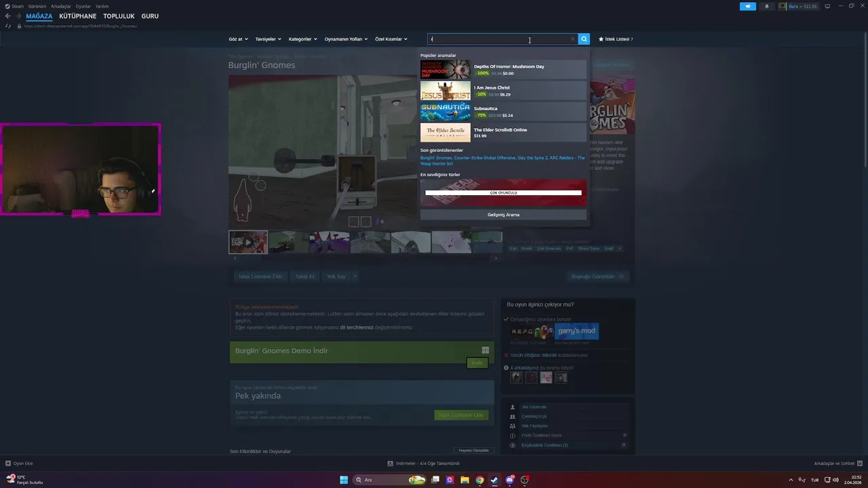Open the Arkadaşlar menu
The height and width of the screenshot is (488, 868).
click(x=61, y=6)
